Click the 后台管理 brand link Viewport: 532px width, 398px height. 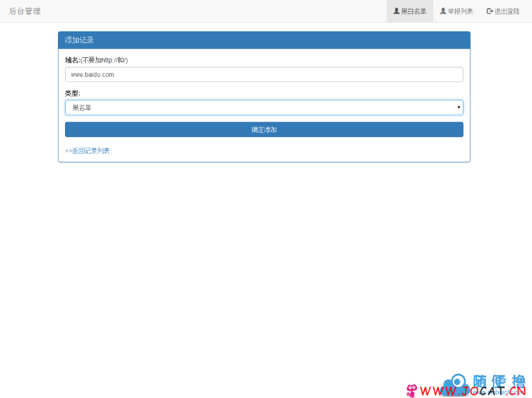[x=25, y=11]
